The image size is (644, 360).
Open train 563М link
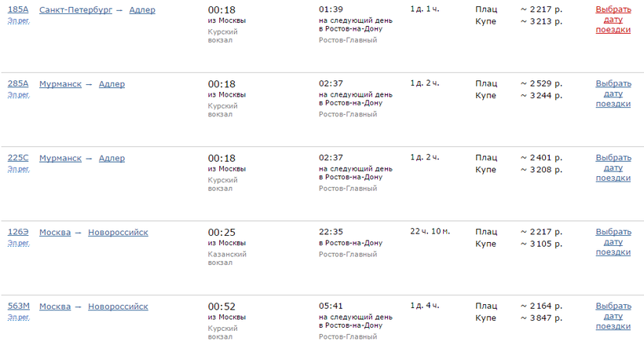(19, 307)
